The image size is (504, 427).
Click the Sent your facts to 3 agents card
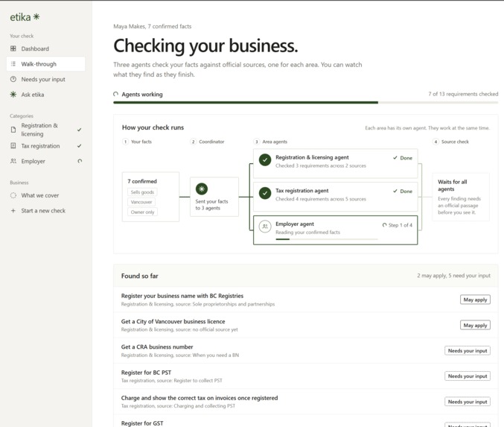click(x=214, y=197)
